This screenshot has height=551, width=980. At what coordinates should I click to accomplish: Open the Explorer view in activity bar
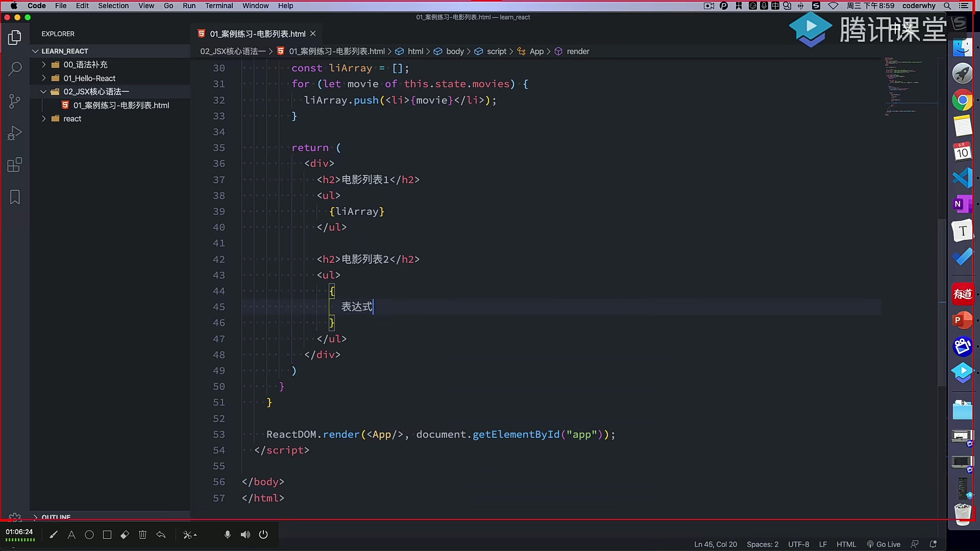pos(15,37)
